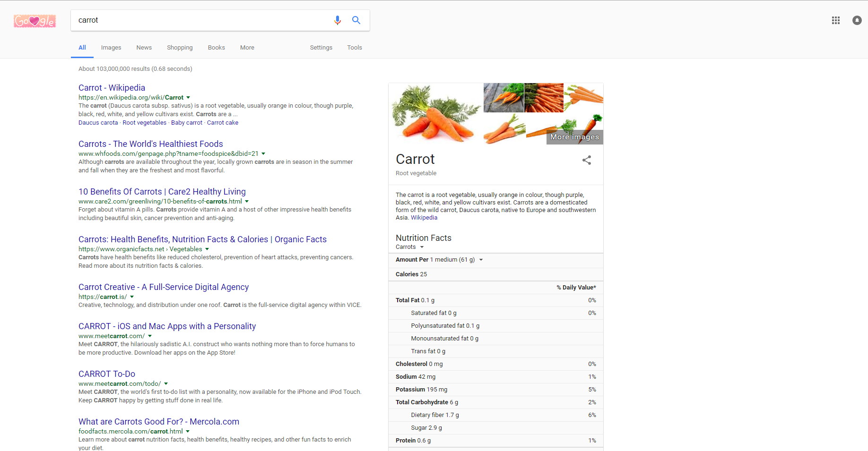Image resolution: width=868 pixels, height=451 pixels.
Task: Click the blue magnifier search icon
Action: [x=356, y=20]
